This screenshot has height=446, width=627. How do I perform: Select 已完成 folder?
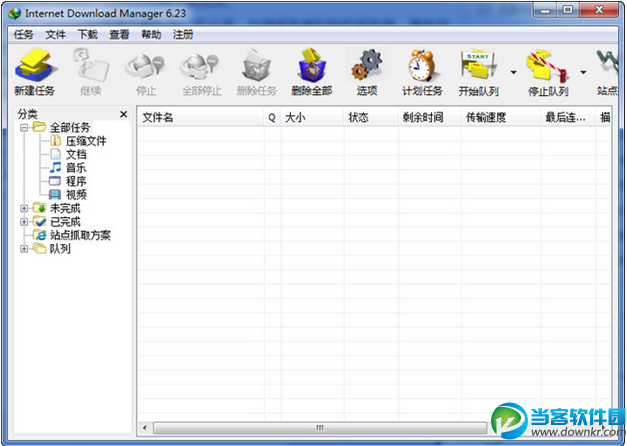coord(65,222)
